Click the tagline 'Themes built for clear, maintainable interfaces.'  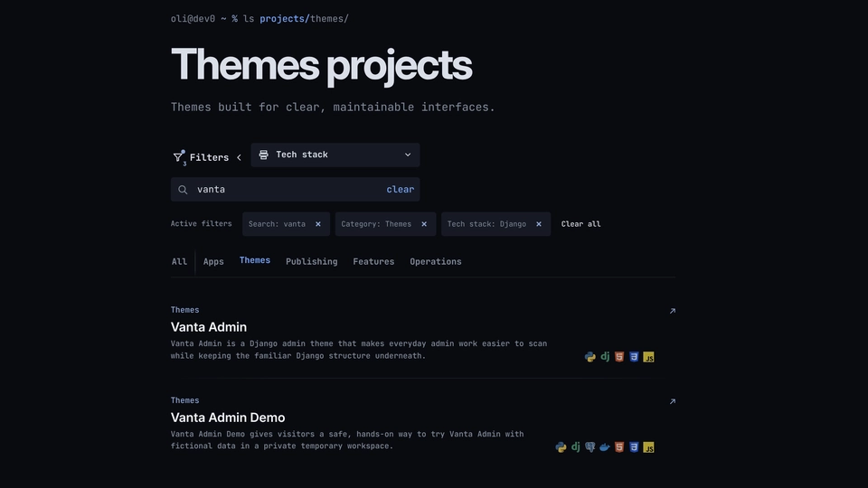333,108
